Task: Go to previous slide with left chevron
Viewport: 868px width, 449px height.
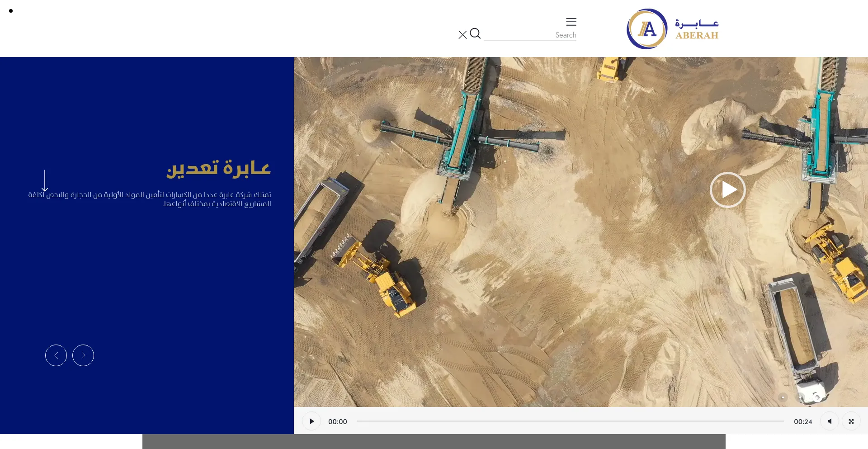Action: tap(56, 355)
